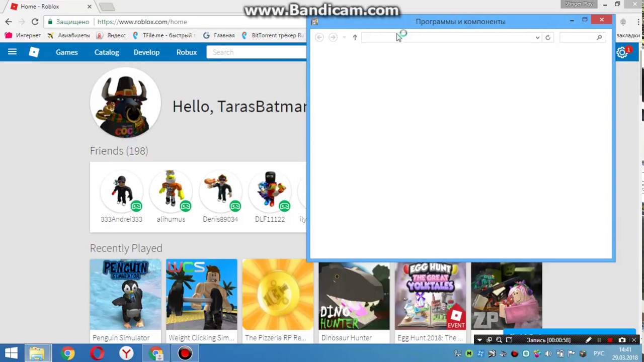Take a screenshot with Bandicam camera icon
644x362 pixels.
click(x=622, y=340)
